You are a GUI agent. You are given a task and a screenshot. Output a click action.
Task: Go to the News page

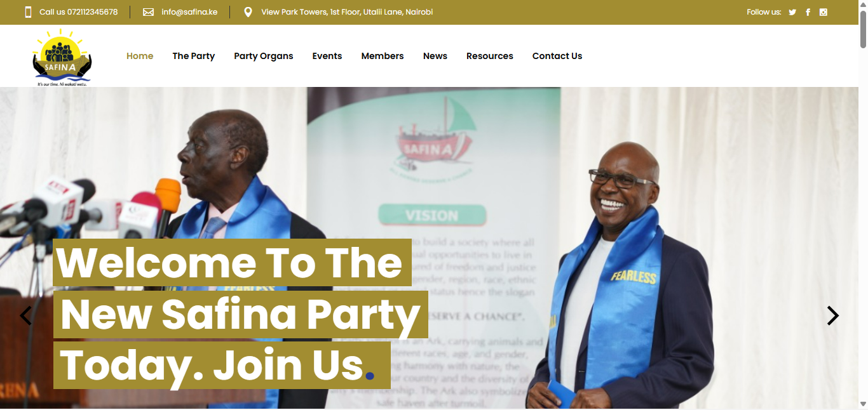(435, 56)
